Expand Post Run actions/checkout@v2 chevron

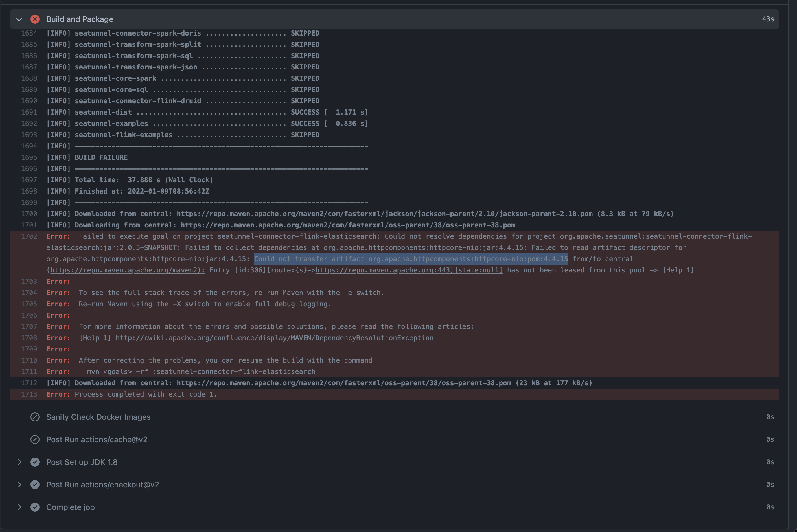click(19, 485)
